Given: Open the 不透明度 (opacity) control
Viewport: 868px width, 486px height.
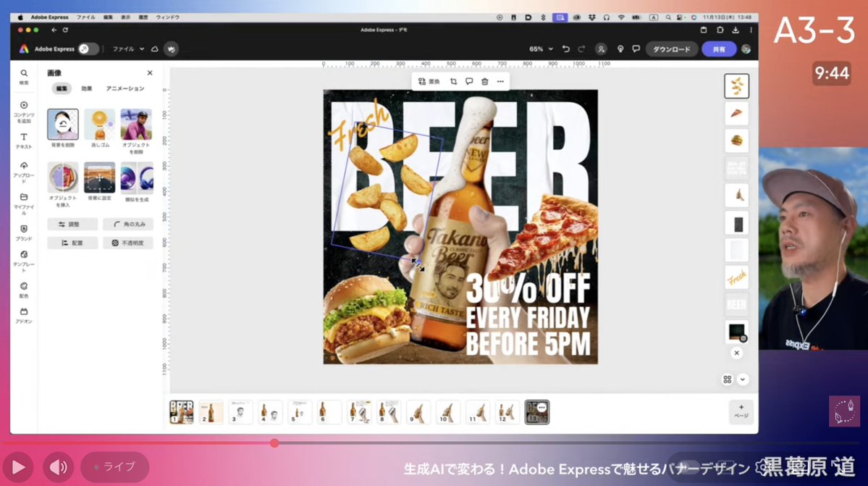Looking at the screenshot, I should click(x=128, y=243).
